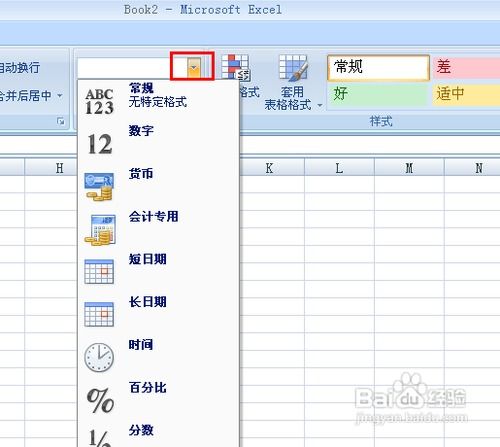Image resolution: width=500 pixels, height=447 pixels.
Task: Toggle 自动换行 wrap text
Action: (20, 68)
